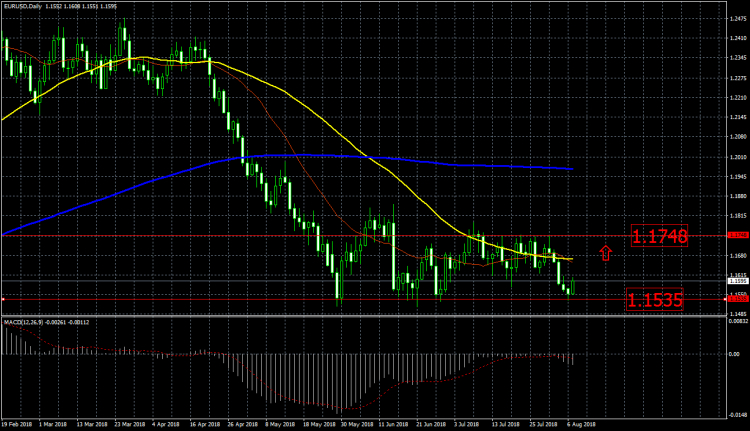This screenshot has height=431, width=750.
Task: Click the red 1.1535 level tag on price axis
Action: pos(738,299)
